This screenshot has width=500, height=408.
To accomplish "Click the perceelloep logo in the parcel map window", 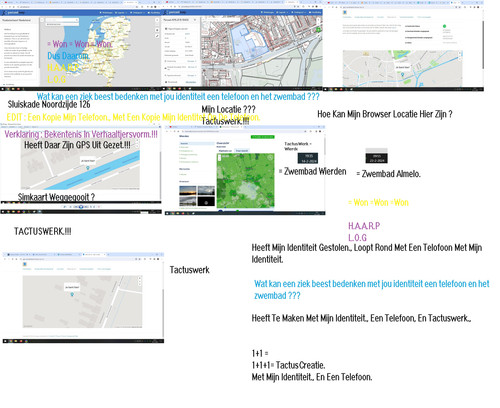I will coord(176,13).
